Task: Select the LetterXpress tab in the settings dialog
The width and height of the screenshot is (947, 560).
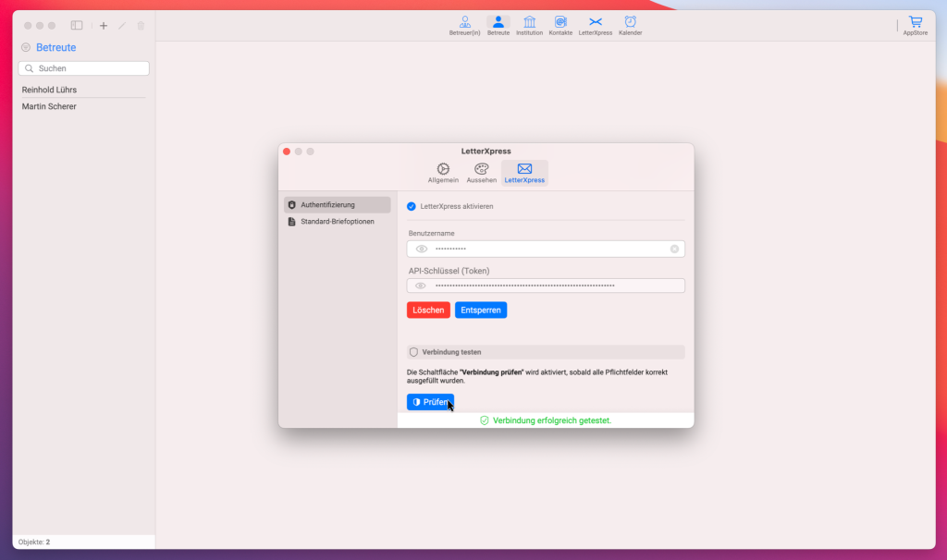Action: pyautogui.click(x=524, y=173)
